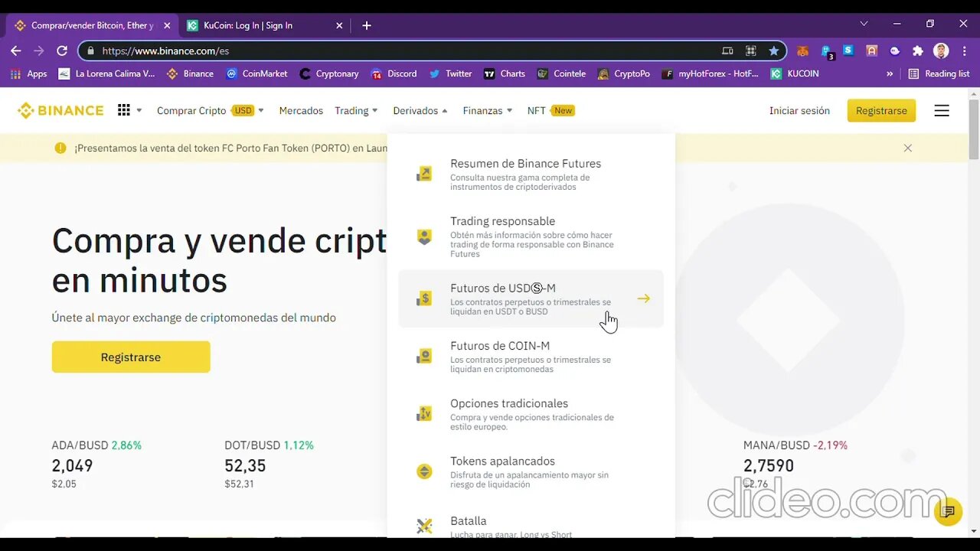Image resolution: width=980 pixels, height=551 pixels.
Task: Open the chat support bubble
Action: (948, 511)
